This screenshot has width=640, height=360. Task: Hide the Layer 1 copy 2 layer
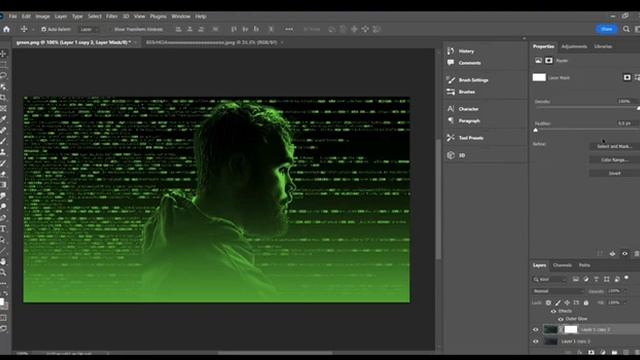coord(536,330)
